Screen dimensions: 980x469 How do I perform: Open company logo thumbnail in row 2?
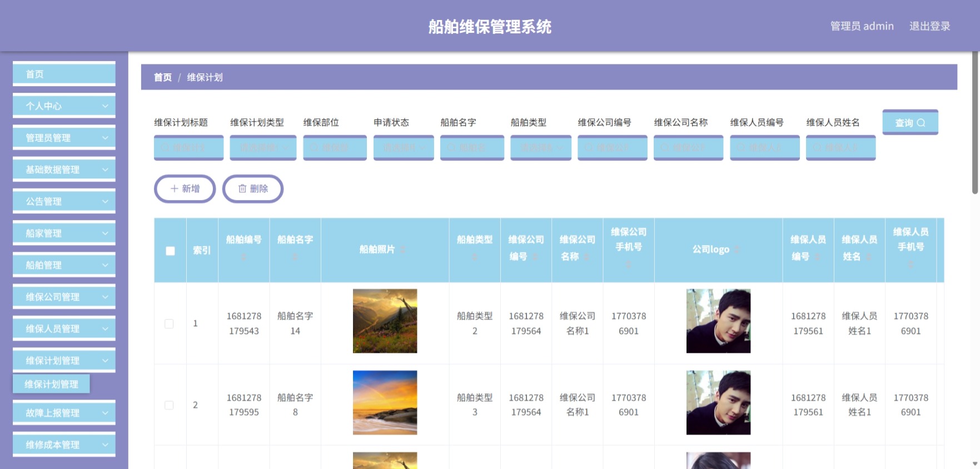[718, 402]
